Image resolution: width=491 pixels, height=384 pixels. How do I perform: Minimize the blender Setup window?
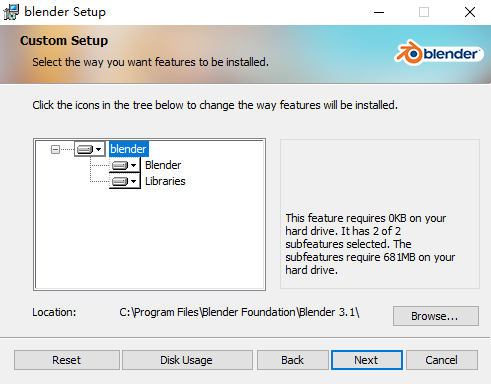(x=379, y=12)
